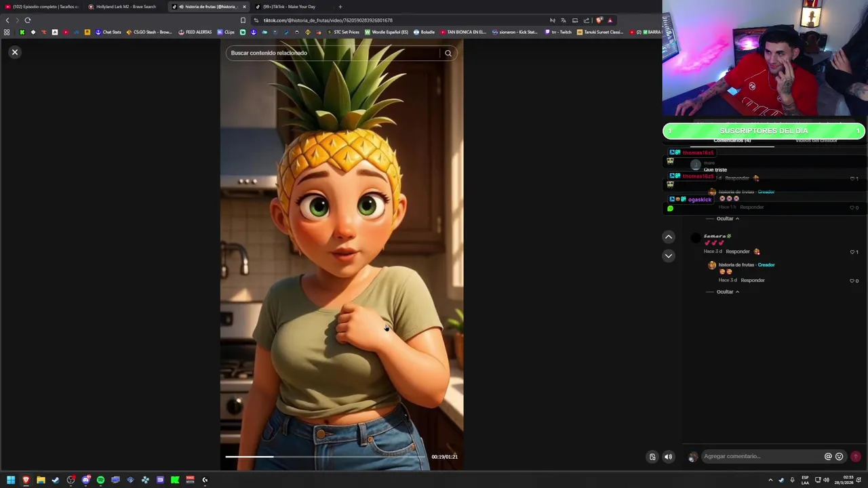Open Spotify from the taskbar
Image resolution: width=868 pixels, height=488 pixels.
[x=100, y=480]
